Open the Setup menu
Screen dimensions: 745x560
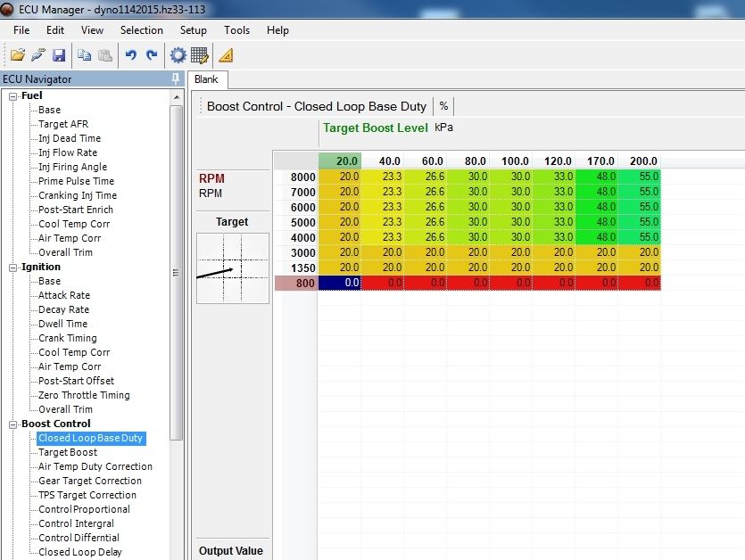(193, 30)
